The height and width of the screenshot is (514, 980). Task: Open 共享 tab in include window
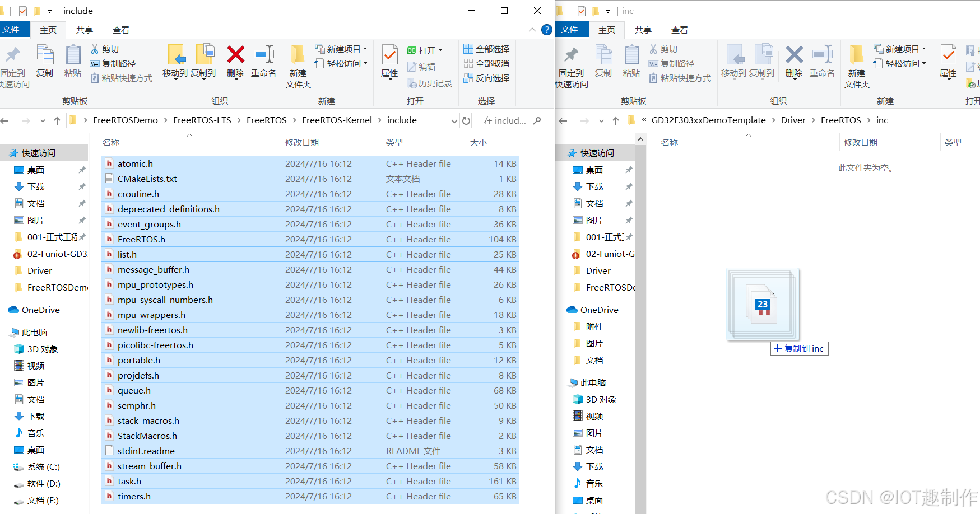pos(85,30)
